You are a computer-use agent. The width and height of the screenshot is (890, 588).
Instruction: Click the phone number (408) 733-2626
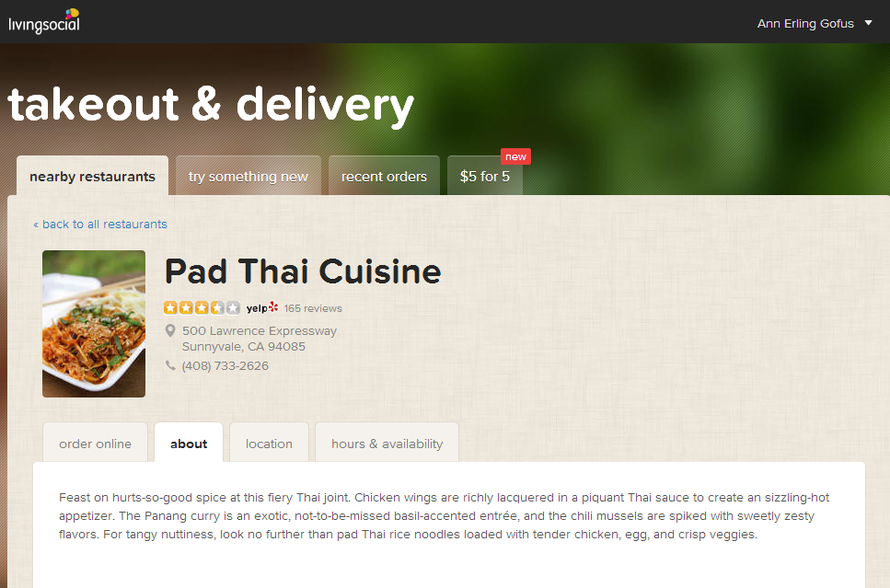tap(225, 366)
